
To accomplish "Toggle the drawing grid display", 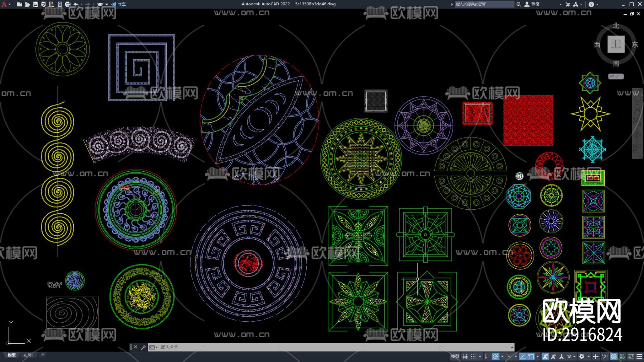I will [x=465, y=356].
